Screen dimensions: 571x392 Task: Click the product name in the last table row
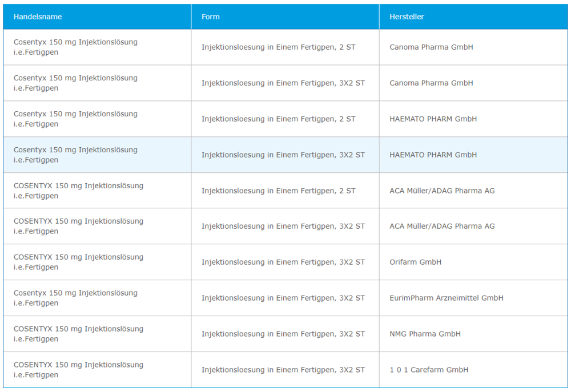78,370
